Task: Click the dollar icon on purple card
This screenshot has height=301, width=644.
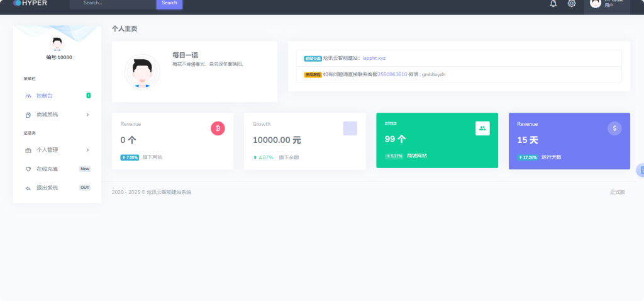Action: (x=614, y=128)
